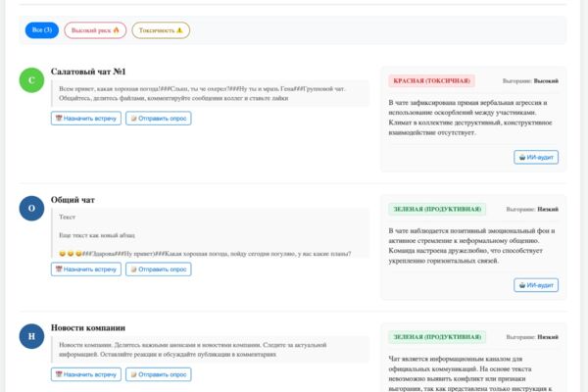Click the message preview of Общий чат
This screenshot has height=392, width=588.
click(210, 233)
